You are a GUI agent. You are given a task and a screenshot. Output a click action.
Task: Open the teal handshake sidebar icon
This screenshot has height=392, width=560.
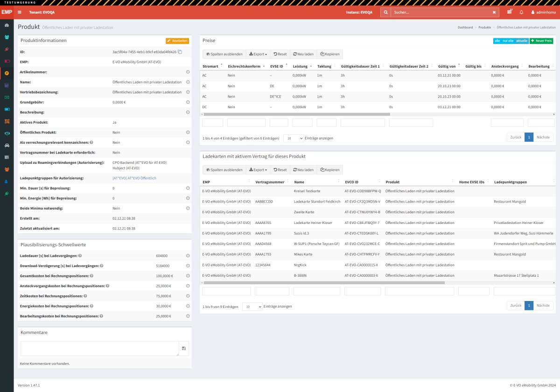(x=7, y=133)
